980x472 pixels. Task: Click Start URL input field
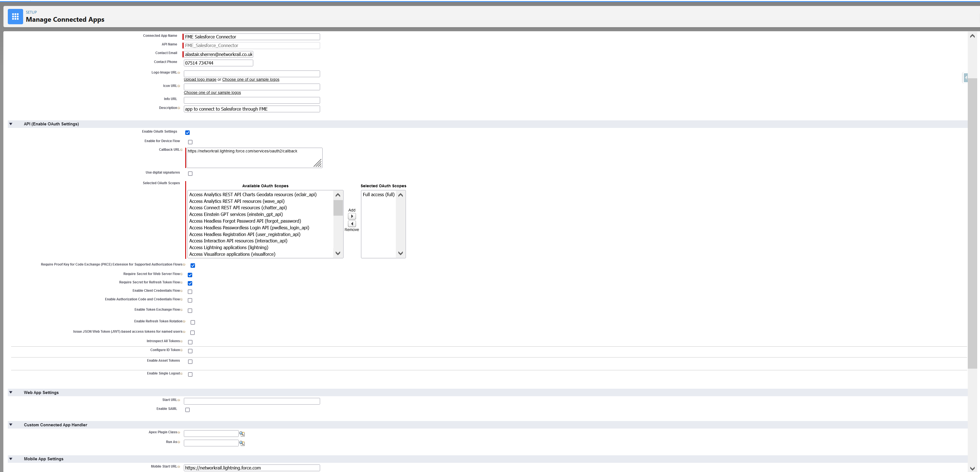(x=252, y=401)
